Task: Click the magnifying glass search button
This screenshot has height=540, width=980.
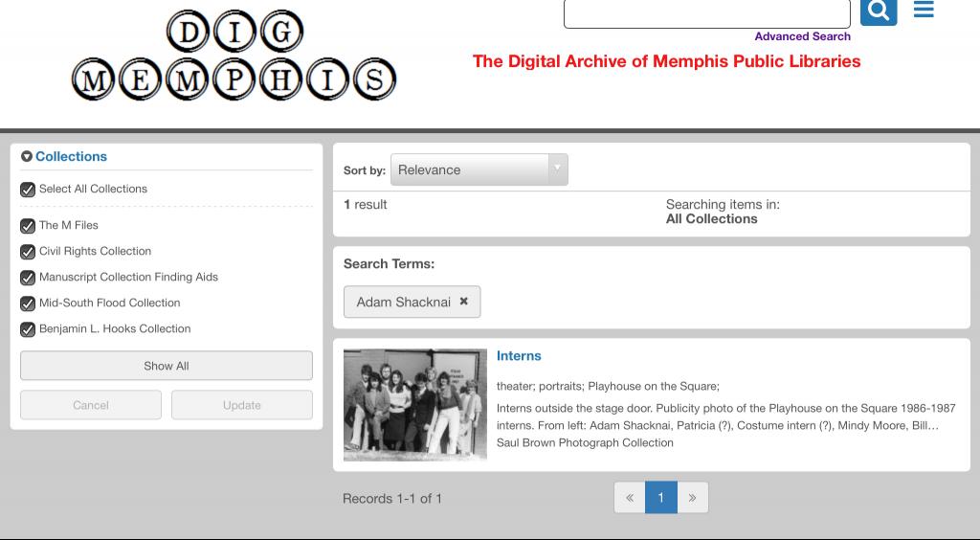Action: click(x=878, y=11)
